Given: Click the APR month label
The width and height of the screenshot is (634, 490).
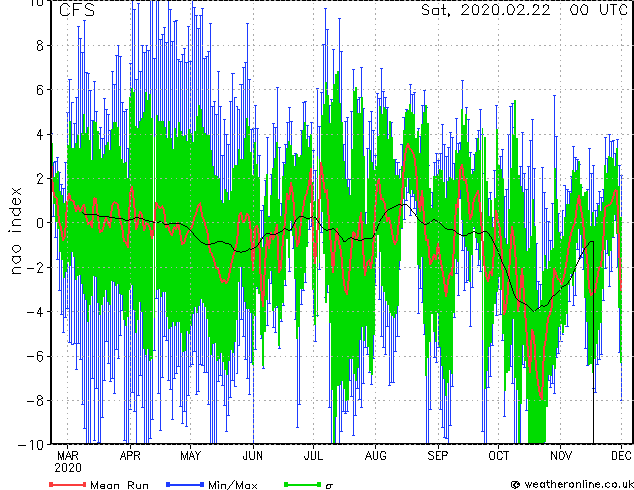Looking at the screenshot, I should [130, 456].
